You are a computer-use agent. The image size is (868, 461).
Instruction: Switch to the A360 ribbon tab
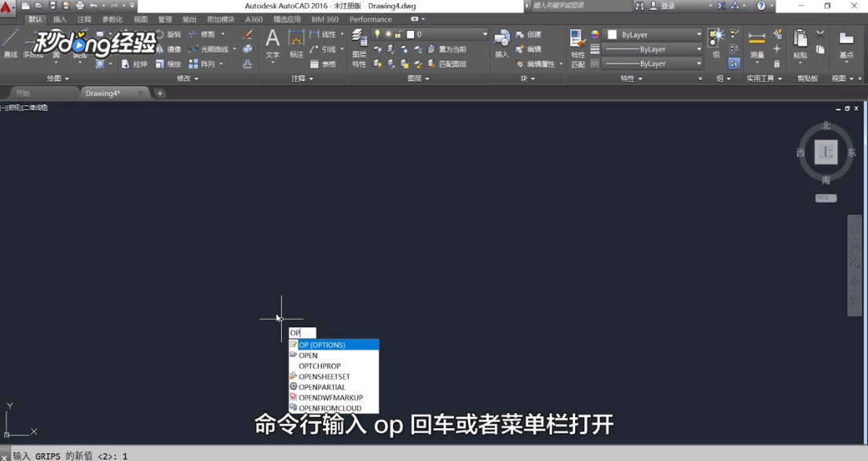coord(254,20)
